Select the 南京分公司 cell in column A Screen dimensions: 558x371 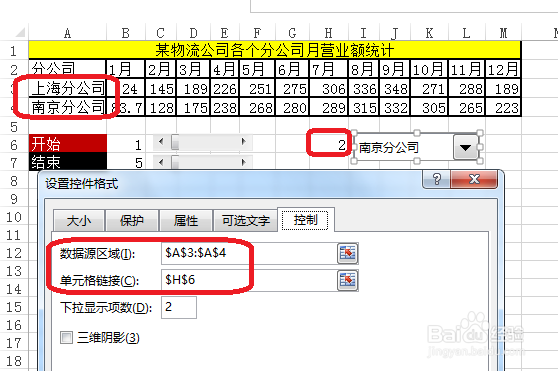pyautogui.click(x=68, y=107)
